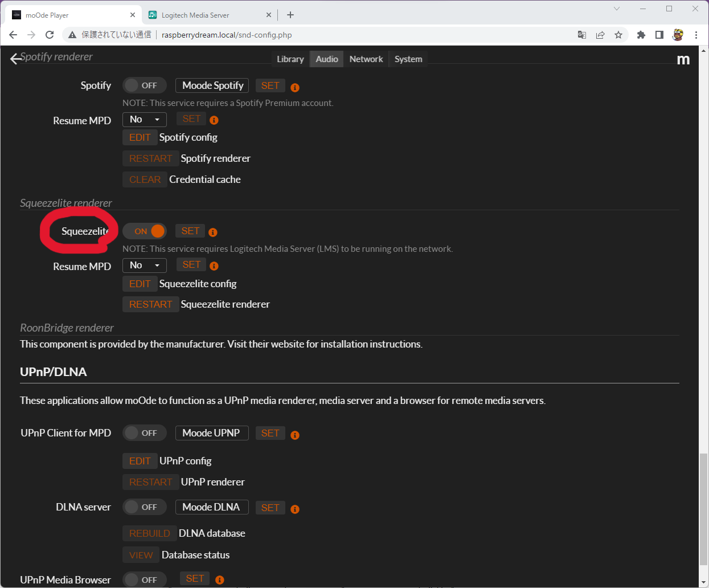Close the moOde Player tab

(133, 15)
